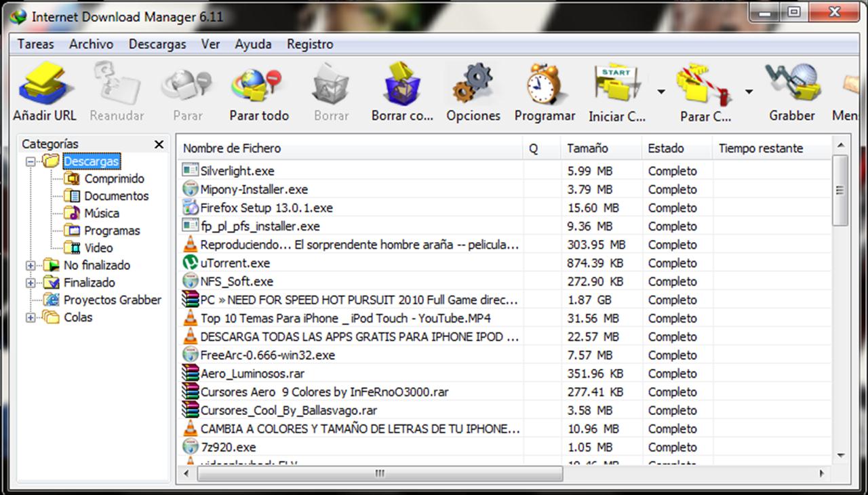Click the Borrar completados icon
The image size is (868, 495).
pyautogui.click(x=402, y=85)
